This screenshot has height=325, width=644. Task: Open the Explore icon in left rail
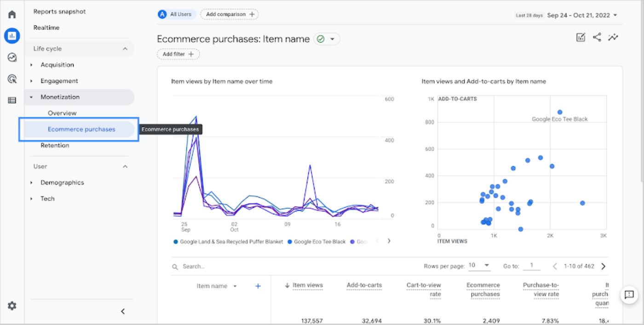(12, 57)
